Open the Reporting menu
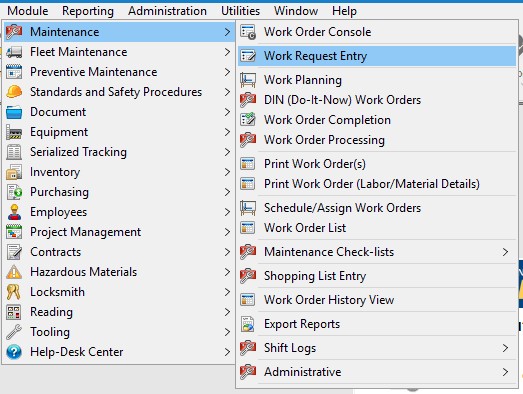This screenshot has height=394, width=523. point(88,11)
